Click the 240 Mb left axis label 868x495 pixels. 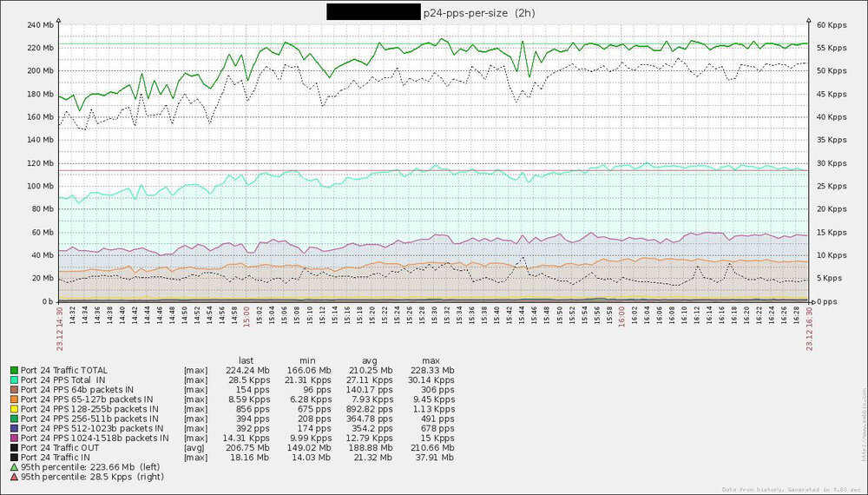pyautogui.click(x=40, y=25)
